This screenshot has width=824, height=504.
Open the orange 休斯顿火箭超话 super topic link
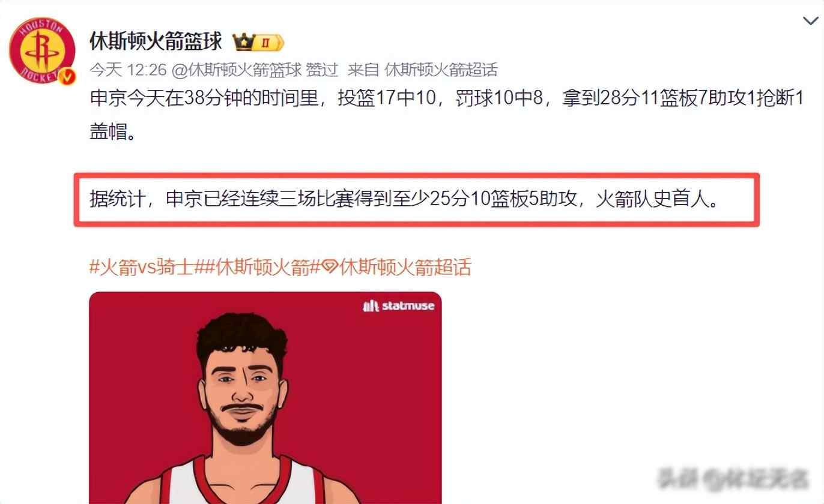point(405,267)
